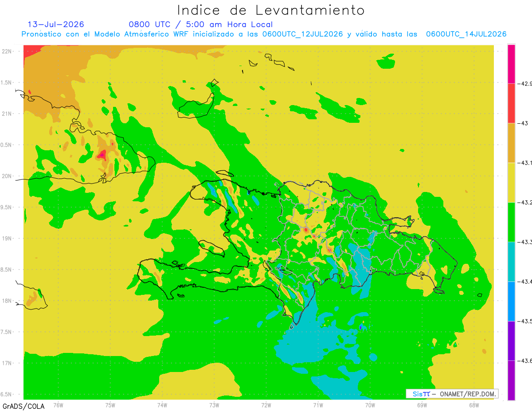
Task: Choose the green legend color band
Action: pyautogui.click(x=511, y=222)
